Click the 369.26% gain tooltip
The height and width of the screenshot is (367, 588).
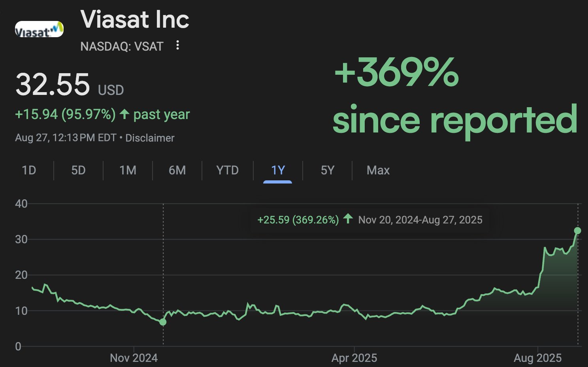point(369,219)
